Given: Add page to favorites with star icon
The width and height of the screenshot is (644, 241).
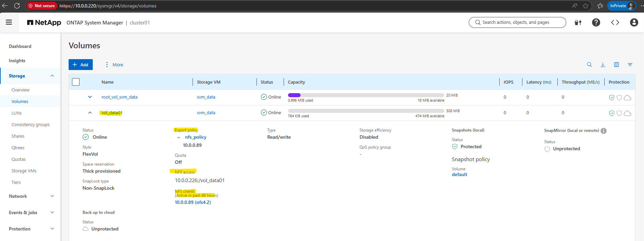Looking at the screenshot, I should (586, 6).
